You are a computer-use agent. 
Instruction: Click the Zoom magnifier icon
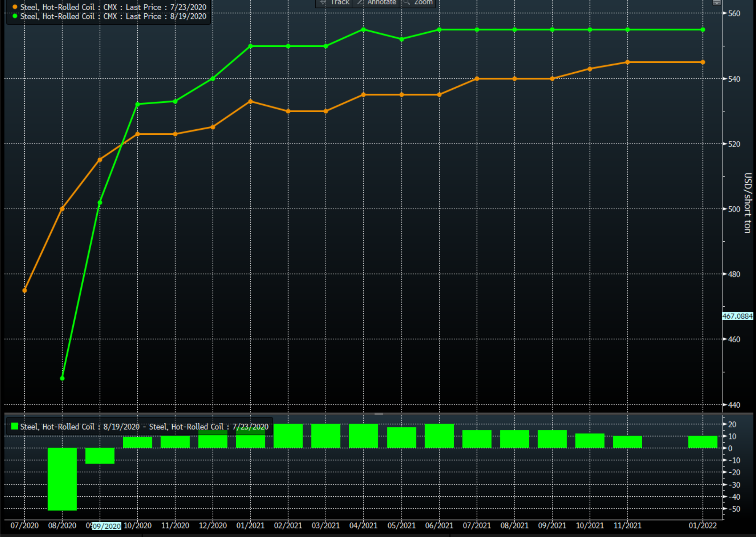pos(407,2)
